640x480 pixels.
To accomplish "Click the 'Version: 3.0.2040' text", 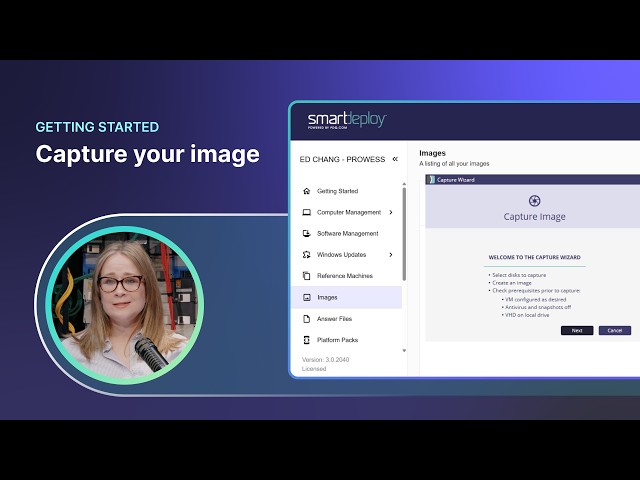I will [x=325, y=360].
